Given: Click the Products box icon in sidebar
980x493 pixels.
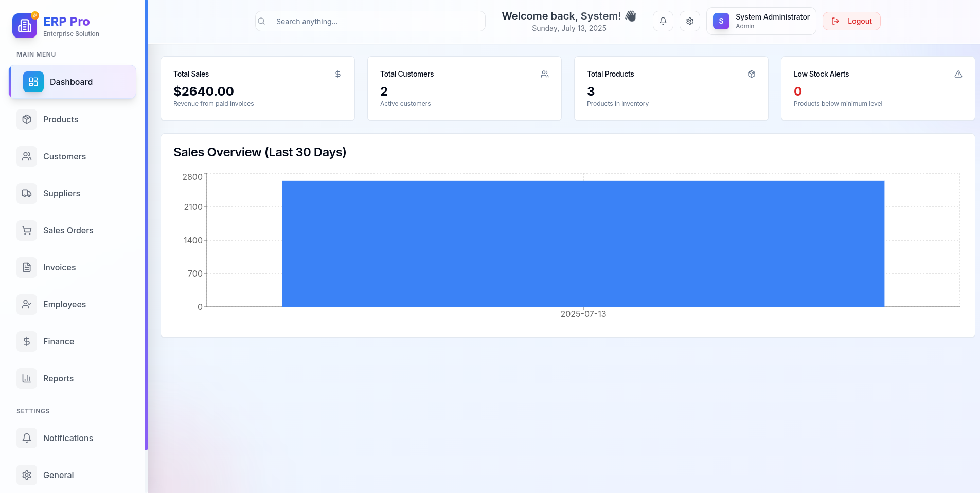Looking at the screenshot, I should (x=27, y=119).
